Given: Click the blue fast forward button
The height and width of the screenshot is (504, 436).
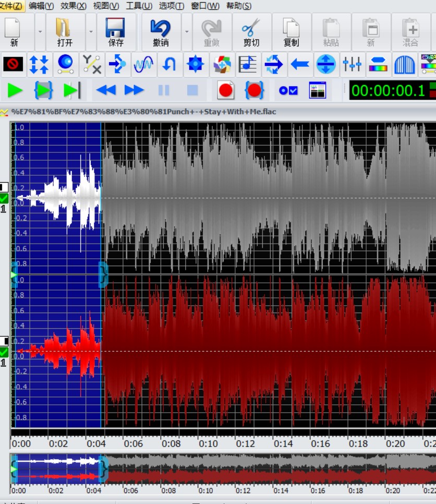Looking at the screenshot, I should (134, 90).
